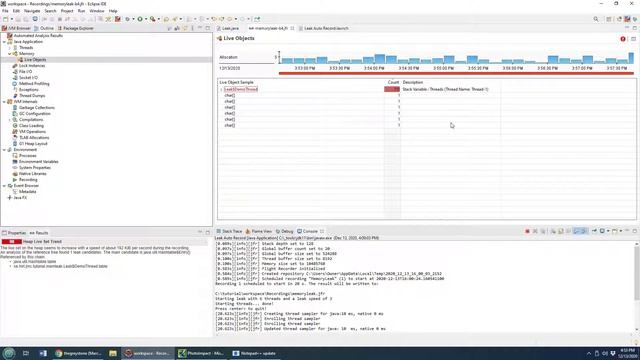Click the green Run toolbar icon

[x=140, y=19]
